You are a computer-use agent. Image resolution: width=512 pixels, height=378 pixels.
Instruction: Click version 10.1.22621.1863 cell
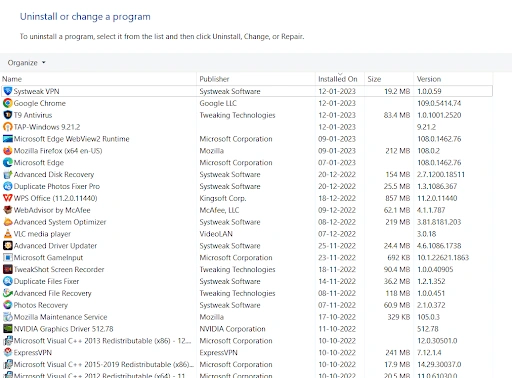pos(443,258)
